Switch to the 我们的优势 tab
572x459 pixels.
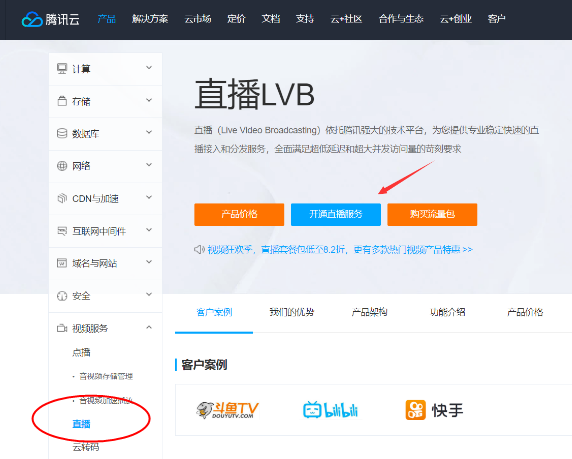click(292, 312)
